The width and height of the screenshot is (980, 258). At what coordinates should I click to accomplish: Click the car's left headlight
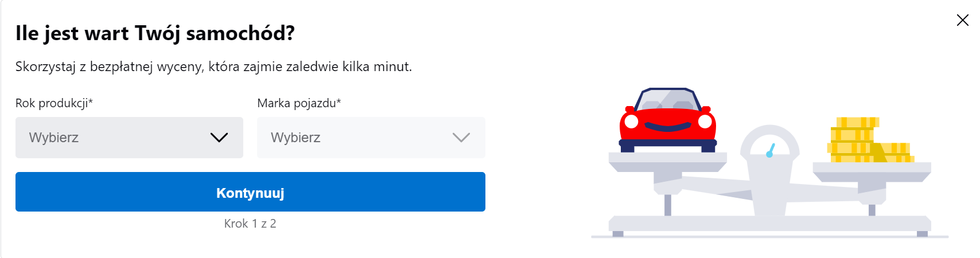631,122
